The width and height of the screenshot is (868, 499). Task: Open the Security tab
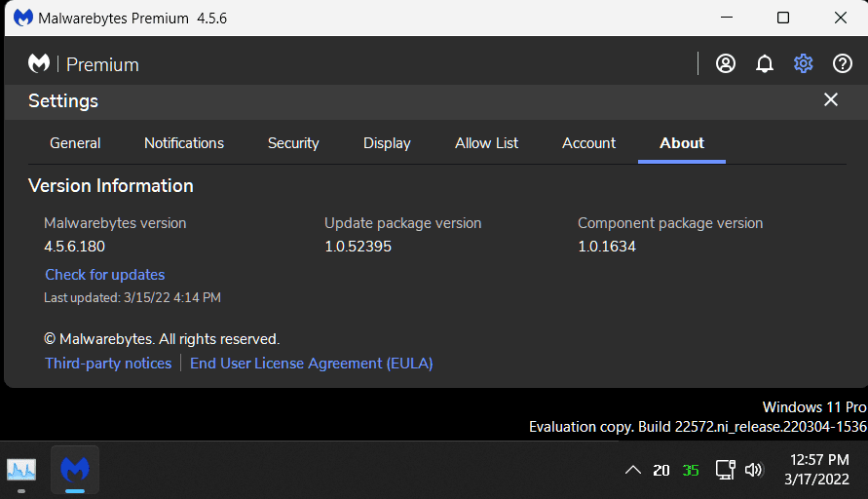coord(293,143)
